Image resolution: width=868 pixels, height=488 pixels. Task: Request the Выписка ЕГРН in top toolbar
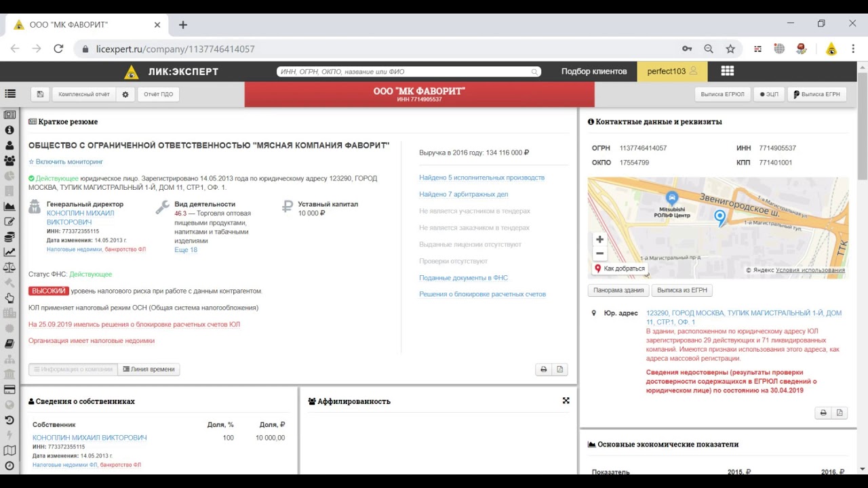(816, 94)
